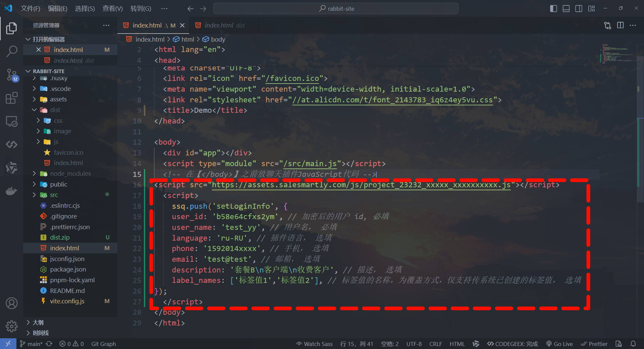This screenshot has width=644, height=349.
Task: Change the CRLF end of line setting
Action: coord(435,344)
